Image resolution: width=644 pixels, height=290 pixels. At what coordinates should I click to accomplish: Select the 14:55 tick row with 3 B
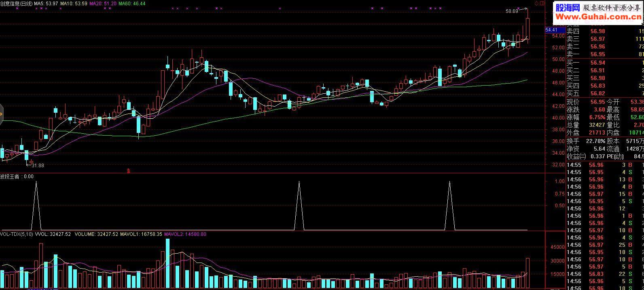(605, 165)
